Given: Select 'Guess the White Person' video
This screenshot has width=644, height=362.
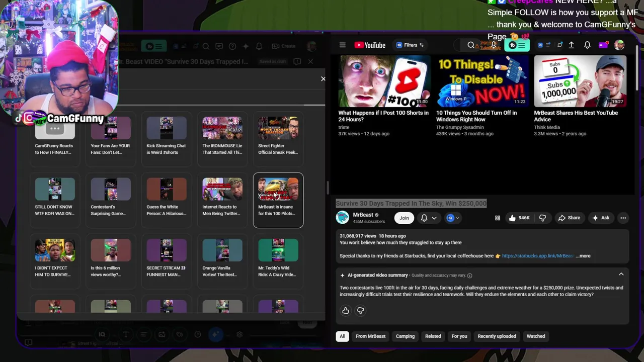Looking at the screenshot, I should (x=167, y=200).
